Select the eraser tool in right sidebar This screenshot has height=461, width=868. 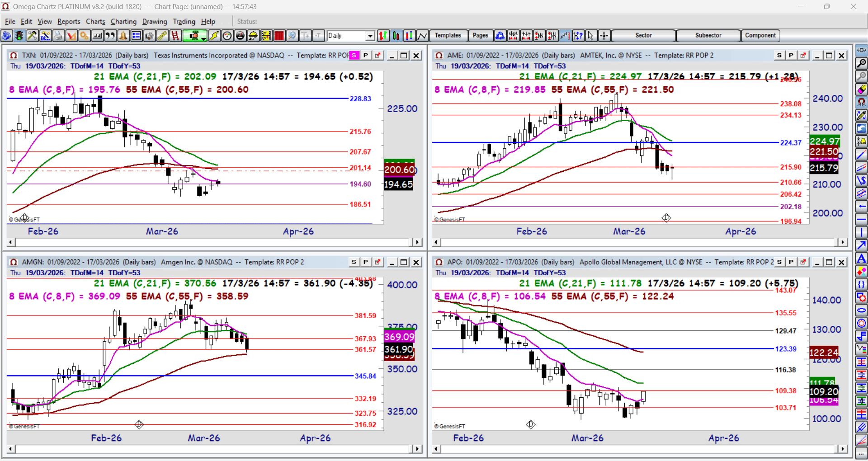click(x=862, y=89)
